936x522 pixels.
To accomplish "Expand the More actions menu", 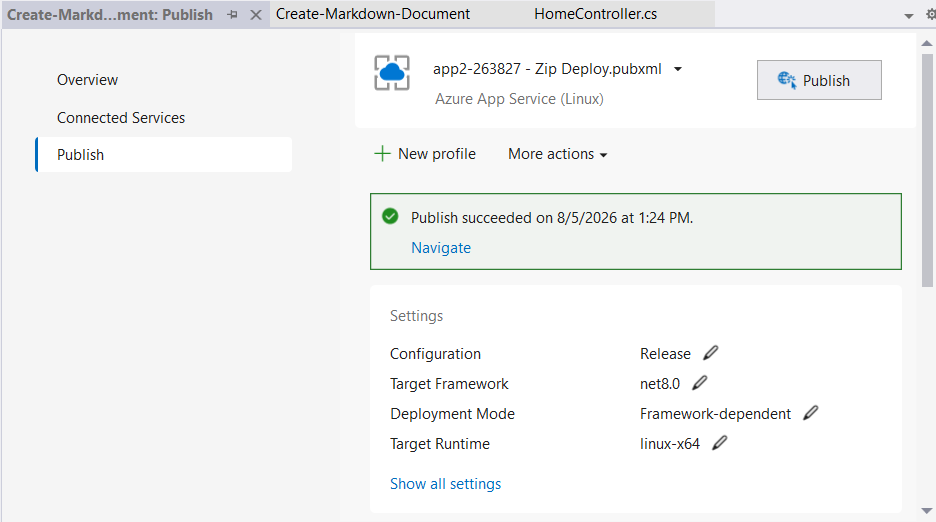I will pyautogui.click(x=558, y=154).
